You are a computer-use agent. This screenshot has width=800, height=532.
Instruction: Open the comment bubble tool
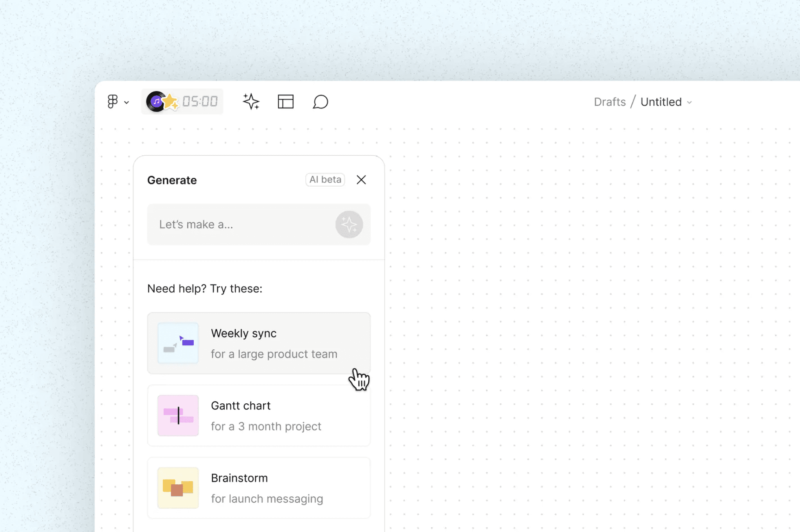point(320,102)
